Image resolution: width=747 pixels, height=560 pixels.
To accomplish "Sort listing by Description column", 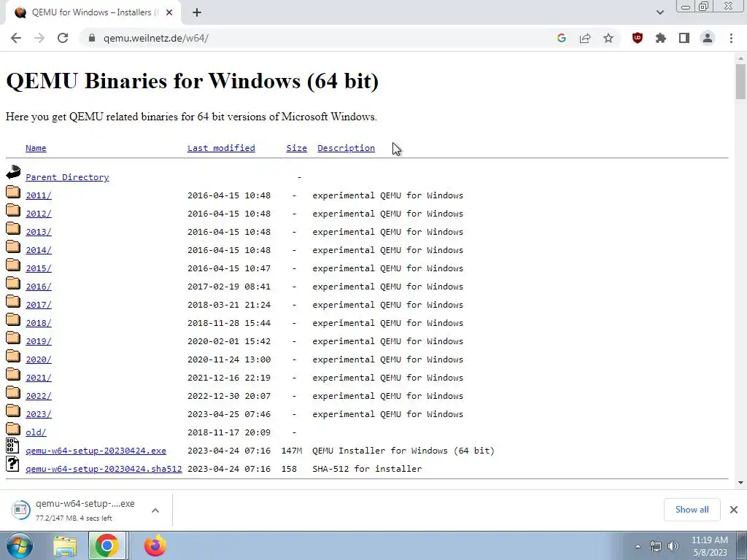I will click(x=346, y=148).
